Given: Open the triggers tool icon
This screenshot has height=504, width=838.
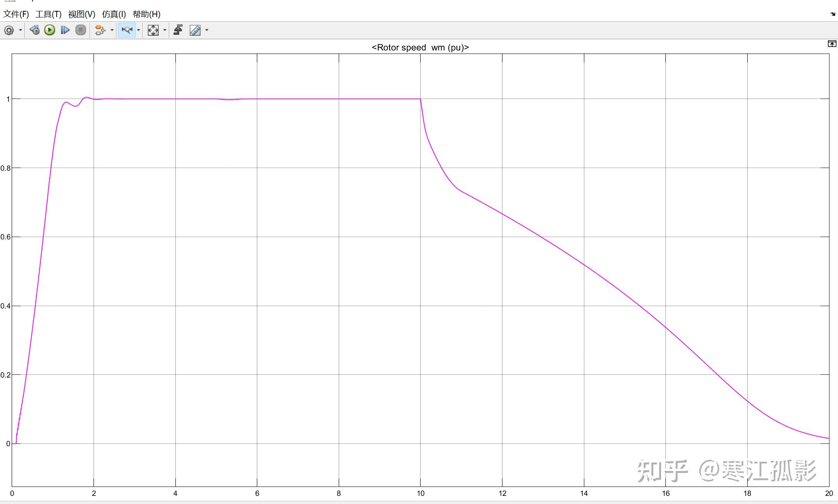Looking at the screenshot, I should point(178,30).
